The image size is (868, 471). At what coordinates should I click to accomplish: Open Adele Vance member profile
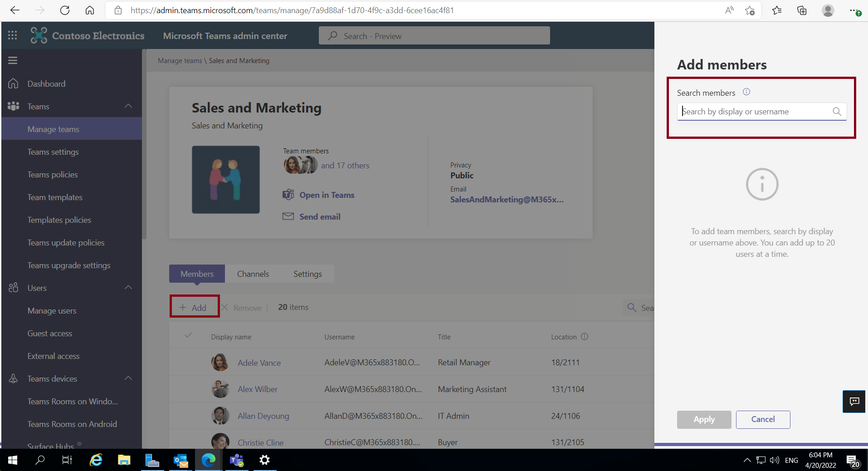[259, 363]
